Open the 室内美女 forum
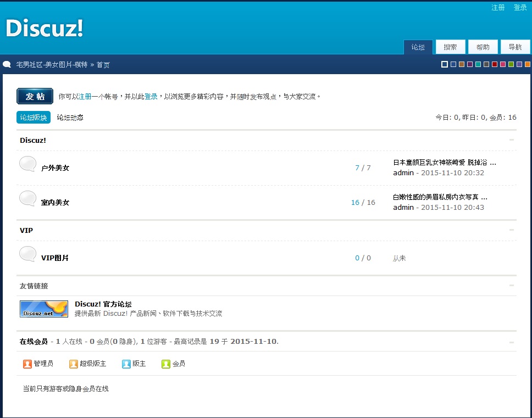This screenshot has width=532, height=418. click(x=55, y=202)
